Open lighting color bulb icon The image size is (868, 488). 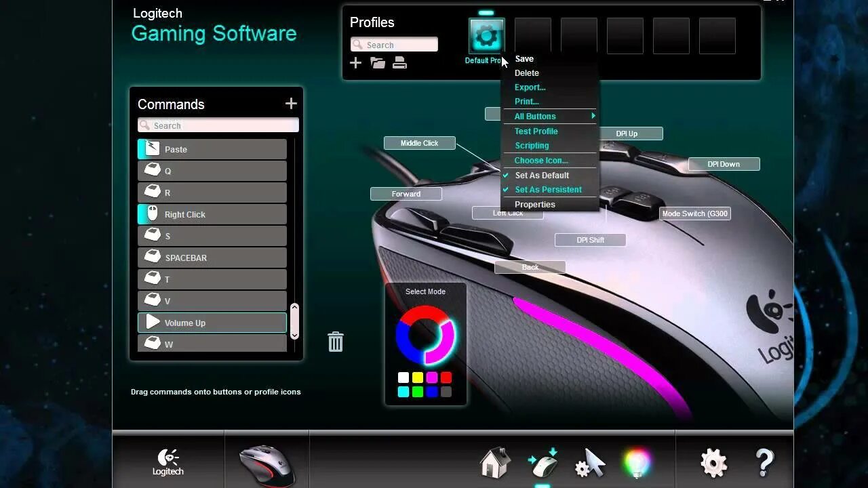pos(637,463)
